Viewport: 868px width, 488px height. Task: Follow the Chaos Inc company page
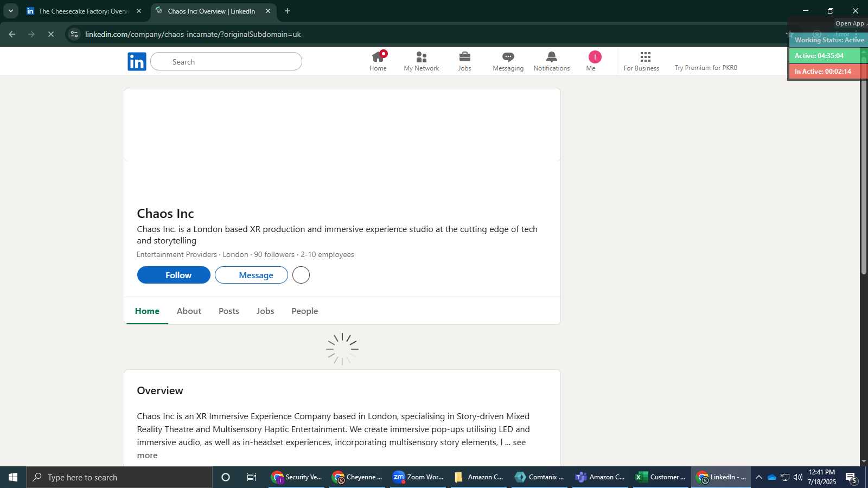coord(174,275)
